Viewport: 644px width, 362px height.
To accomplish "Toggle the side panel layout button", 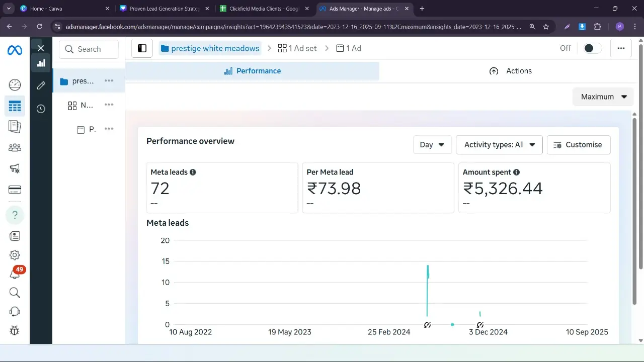I will pyautogui.click(x=142, y=48).
